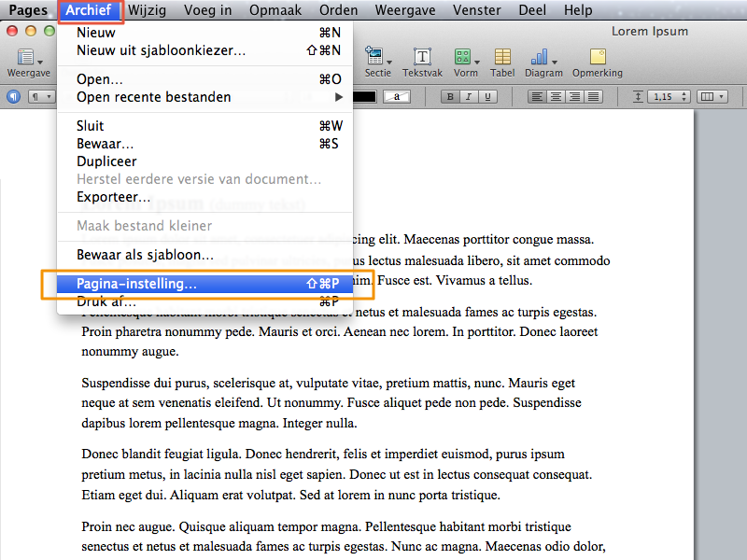The width and height of the screenshot is (747, 560).
Task: Click the Weergave toolbar dropdown arrow
Action: pos(40,62)
